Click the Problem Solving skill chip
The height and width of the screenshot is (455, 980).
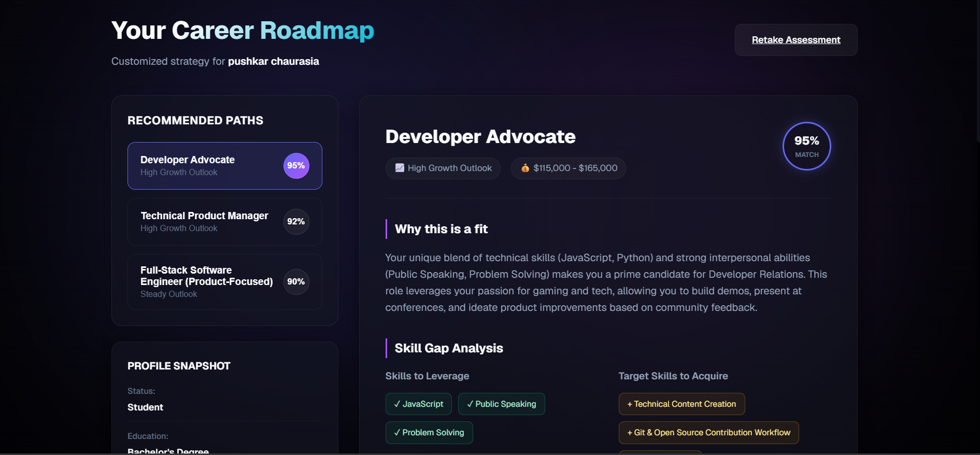(429, 433)
